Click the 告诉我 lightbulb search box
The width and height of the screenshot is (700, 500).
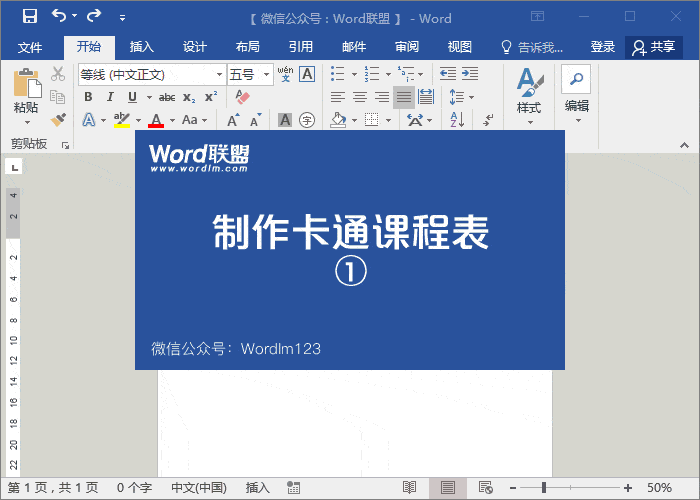click(x=532, y=47)
